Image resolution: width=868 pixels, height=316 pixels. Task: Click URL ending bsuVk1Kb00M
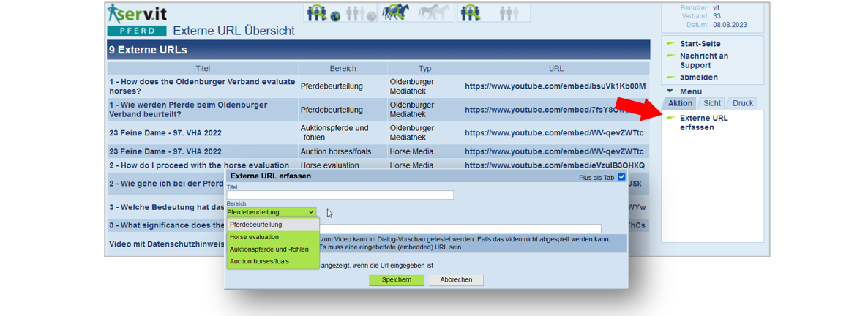click(x=555, y=86)
